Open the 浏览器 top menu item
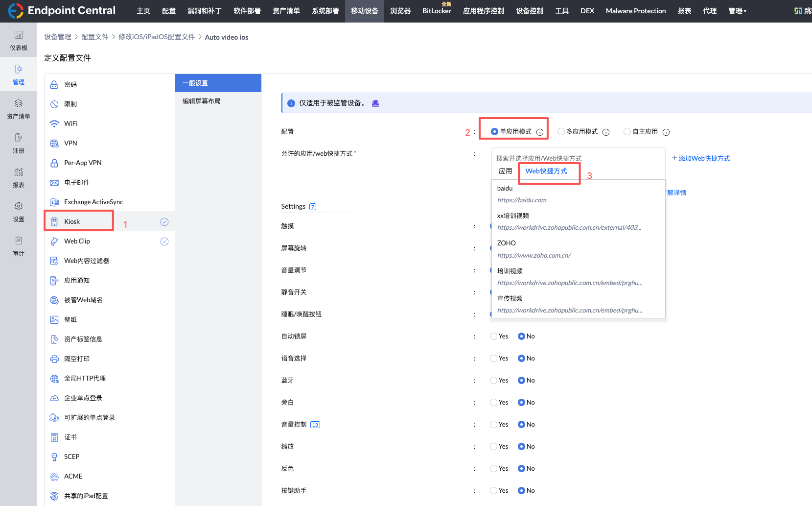The height and width of the screenshot is (506, 812). tap(400, 11)
